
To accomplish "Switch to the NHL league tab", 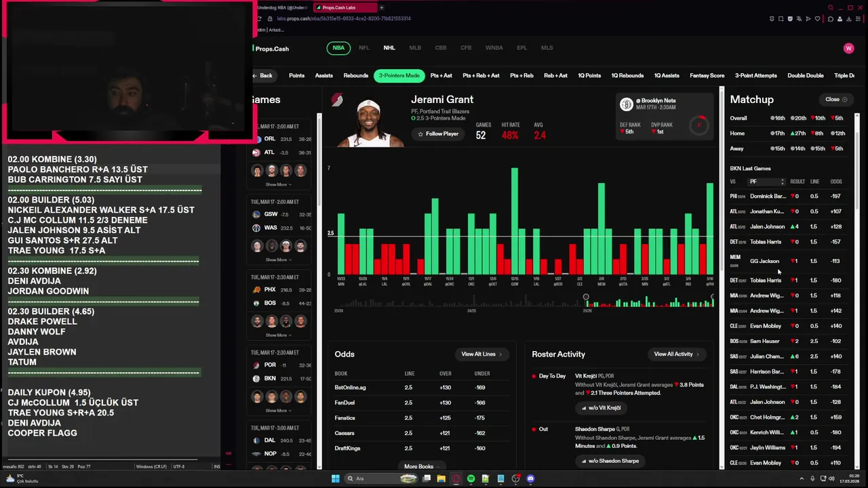I will point(389,48).
